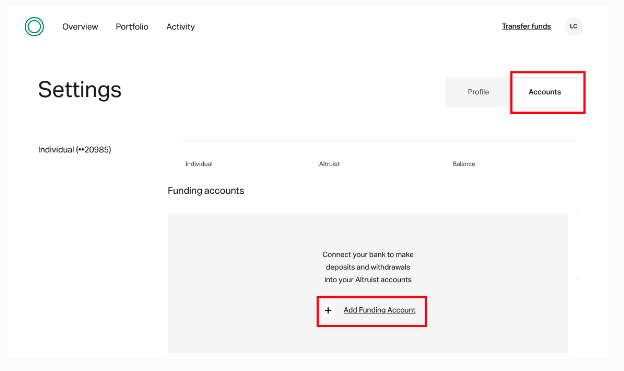
Task: Click the green Altruist logo icon
Action: [x=34, y=27]
